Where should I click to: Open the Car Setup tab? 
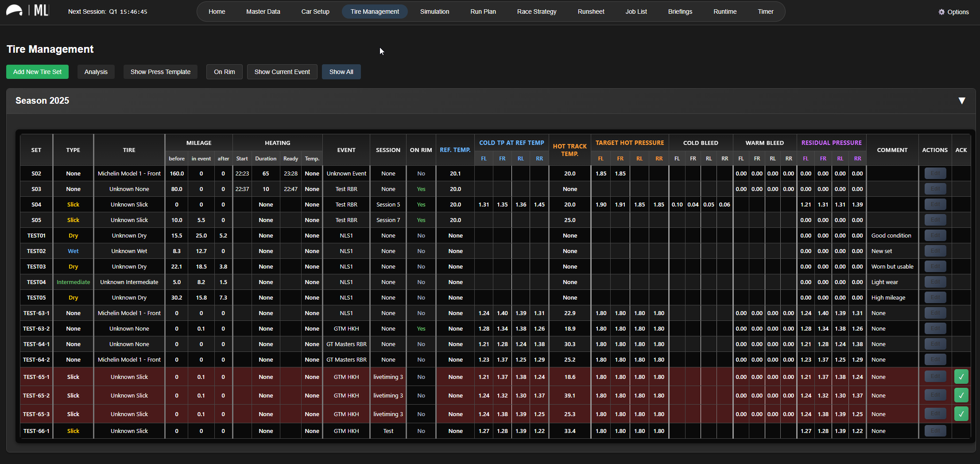point(315,12)
